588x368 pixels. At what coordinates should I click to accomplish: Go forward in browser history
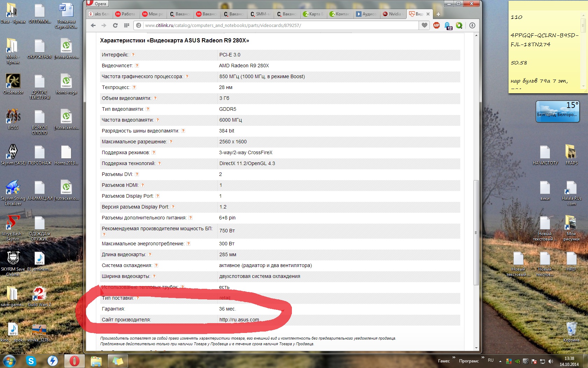point(104,25)
